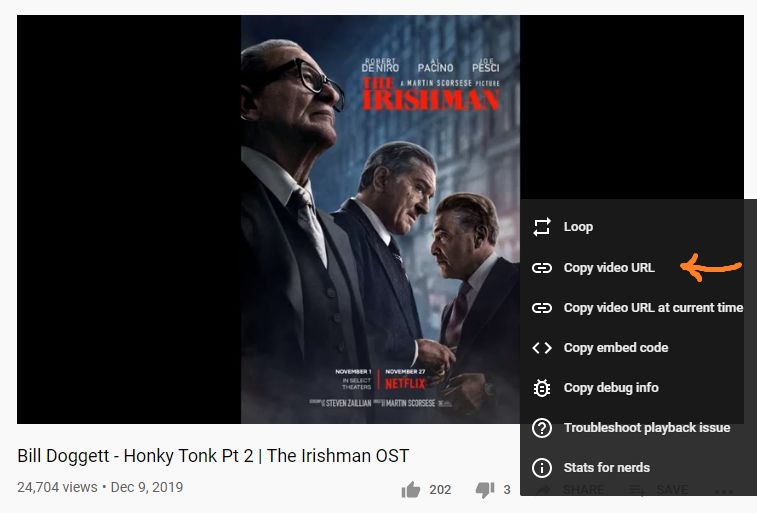Click the dislike count 3
The width and height of the screenshot is (757, 513).
coord(507,490)
